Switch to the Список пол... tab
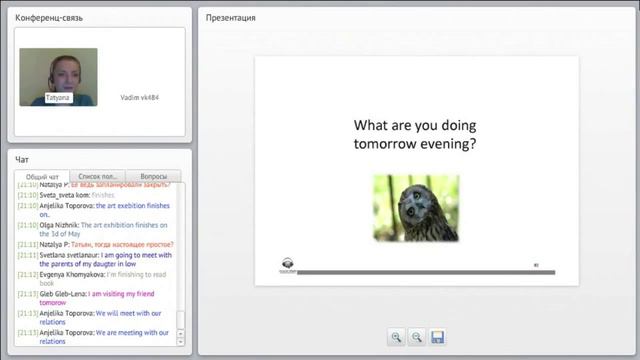 [98, 176]
